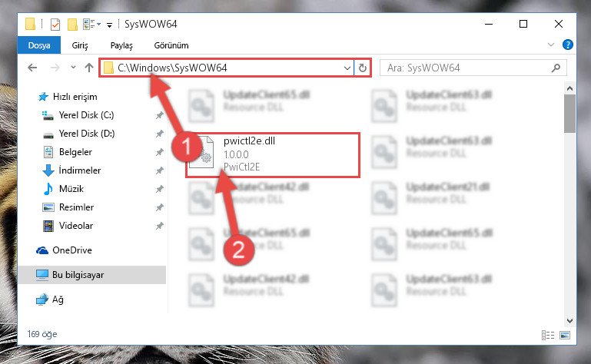The width and height of the screenshot is (591, 364).
Task: Unpin Belgeler from quick access
Action: (x=159, y=152)
